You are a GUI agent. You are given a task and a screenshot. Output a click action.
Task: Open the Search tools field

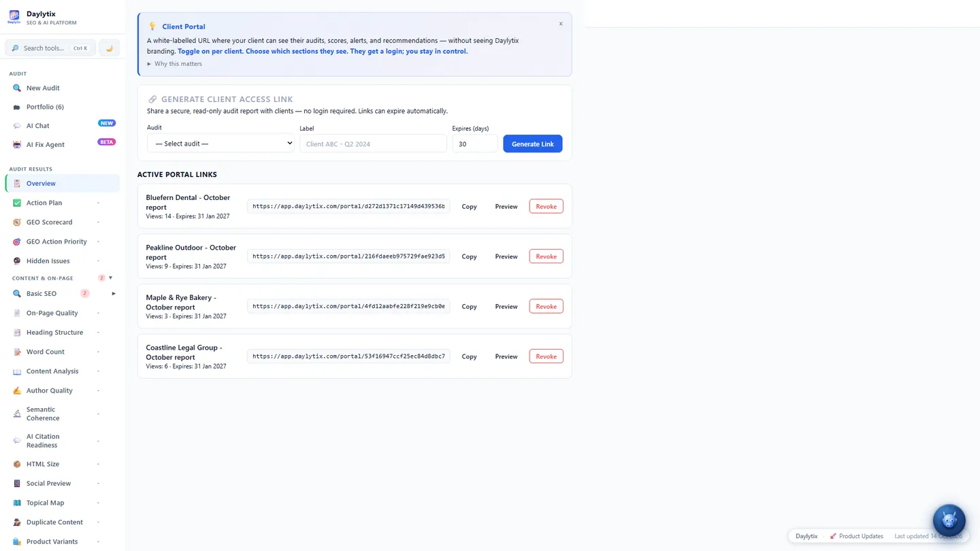tap(50, 48)
